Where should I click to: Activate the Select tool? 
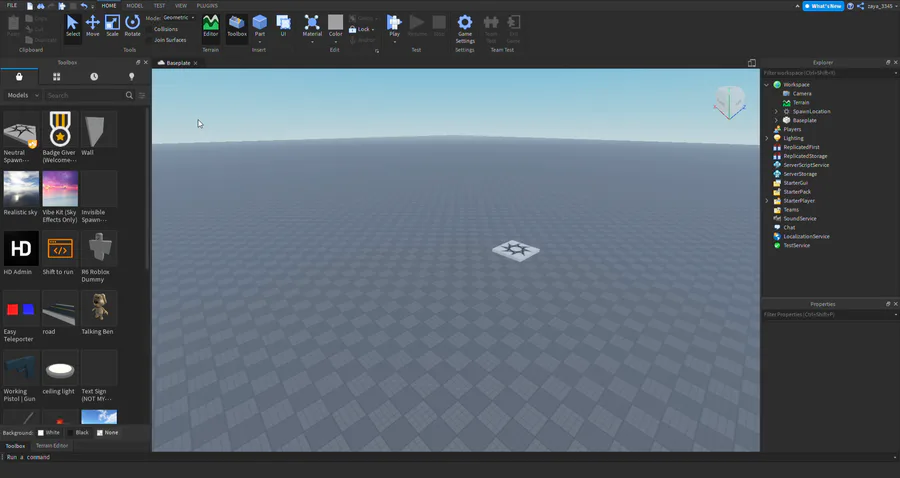(x=72, y=26)
